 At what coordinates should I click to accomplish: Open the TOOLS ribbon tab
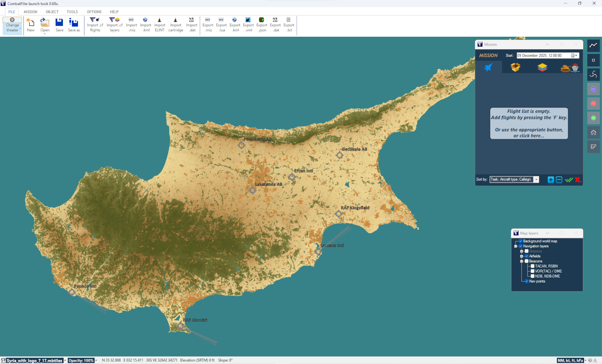(x=72, y=12)
